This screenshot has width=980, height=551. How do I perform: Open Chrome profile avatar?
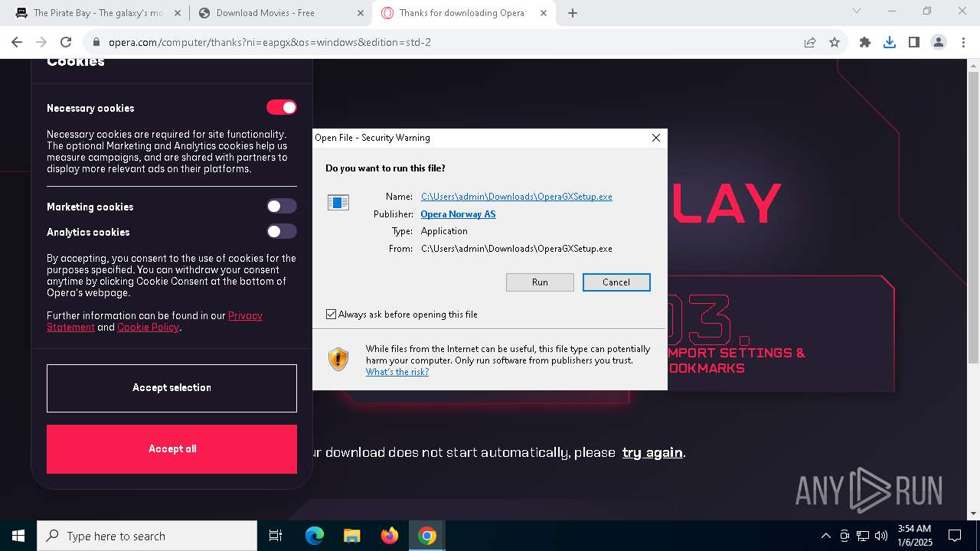[939, 42]
